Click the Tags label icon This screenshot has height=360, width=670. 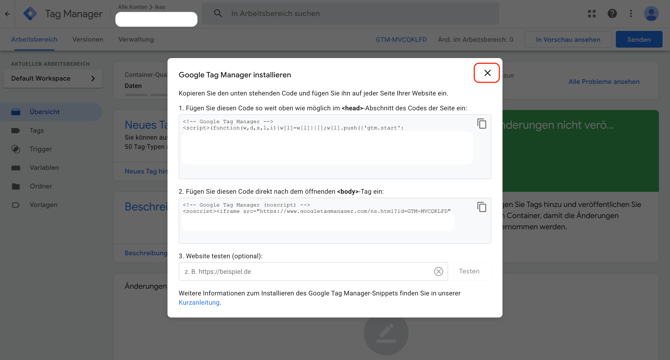click(16, 130)
